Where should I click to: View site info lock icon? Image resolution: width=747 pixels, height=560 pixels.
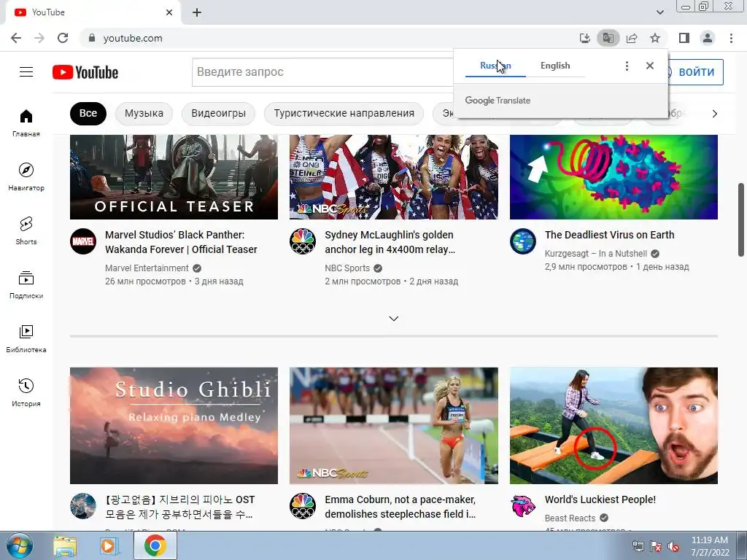(x=92, y=38)
